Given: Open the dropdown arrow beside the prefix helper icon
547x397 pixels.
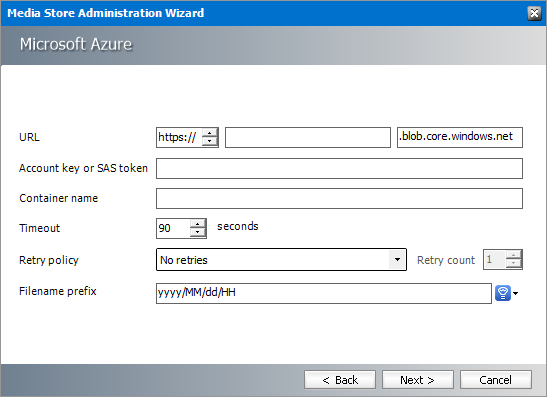Looking at the screenshot, I should click(x=516, y=293).
